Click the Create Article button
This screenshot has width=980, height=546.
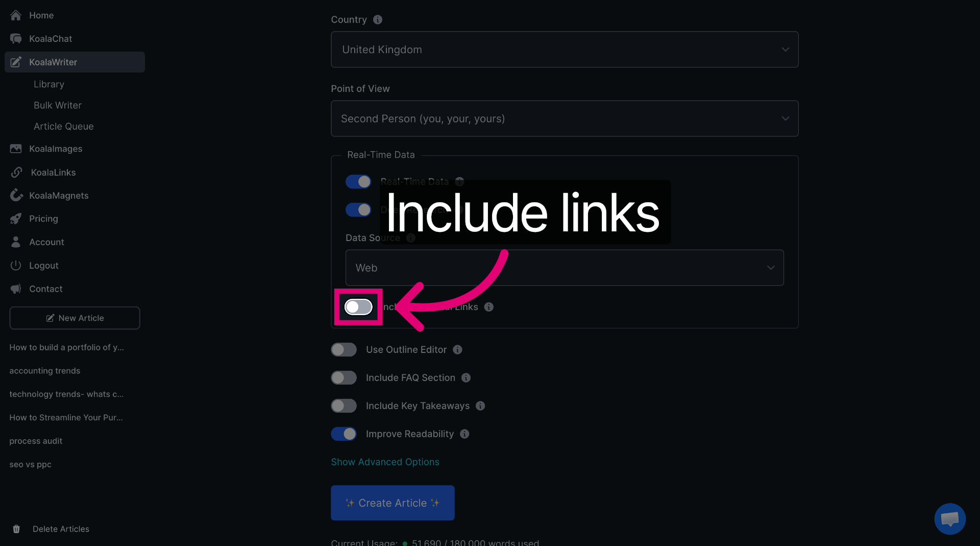pos(393,503)
